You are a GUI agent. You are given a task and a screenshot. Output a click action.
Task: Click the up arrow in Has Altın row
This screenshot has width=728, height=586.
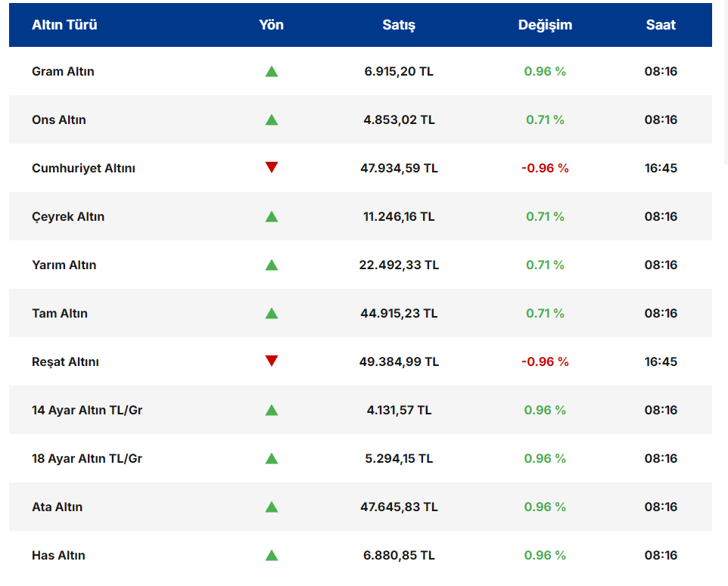tap(272, 556)
